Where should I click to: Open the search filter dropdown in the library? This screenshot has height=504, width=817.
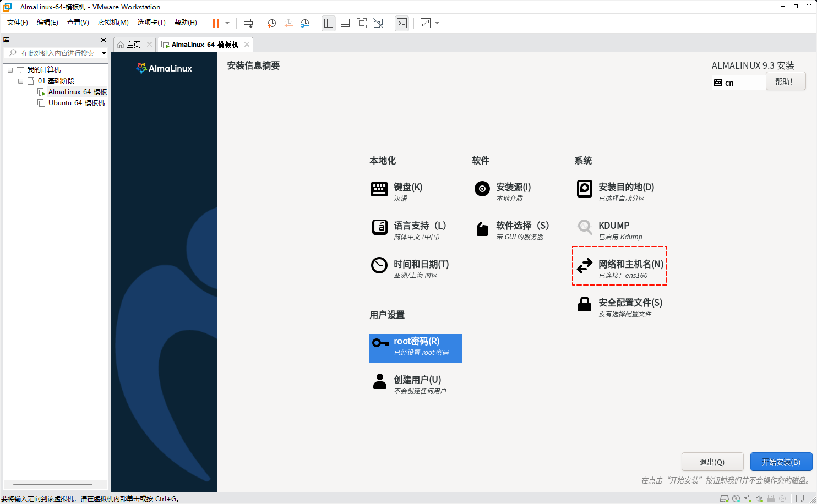[x=104, y=53]
